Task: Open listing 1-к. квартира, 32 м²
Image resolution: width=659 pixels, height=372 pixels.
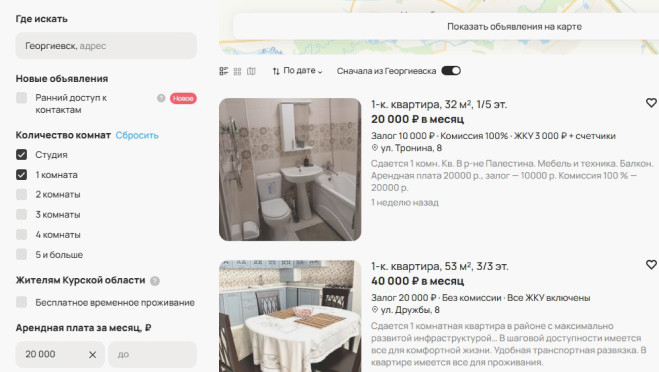Action: pyautogui.click(x=439, y=104)
